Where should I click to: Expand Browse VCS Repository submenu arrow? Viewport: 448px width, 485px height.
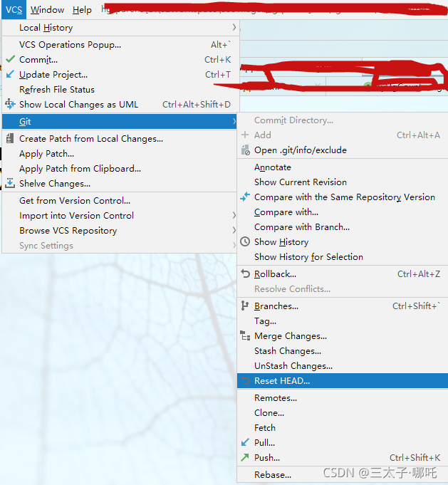coord(234,230)
